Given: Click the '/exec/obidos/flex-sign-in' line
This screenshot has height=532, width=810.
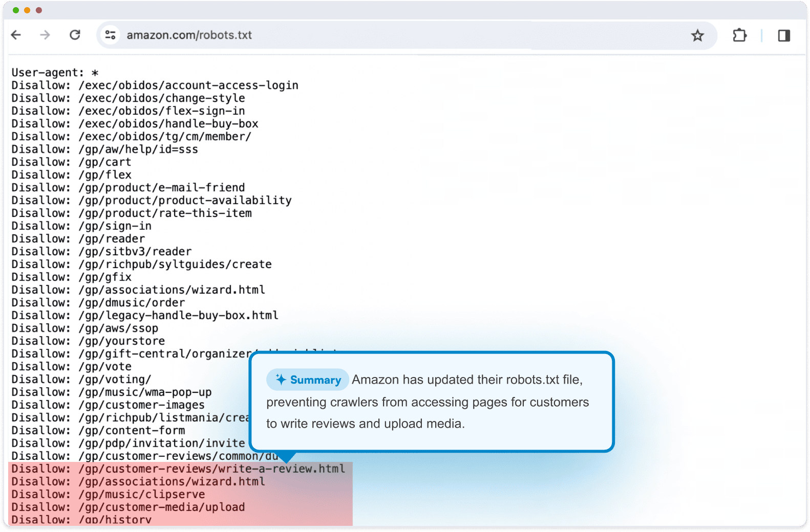Looking at the screenshot, I should coord(129,111).
